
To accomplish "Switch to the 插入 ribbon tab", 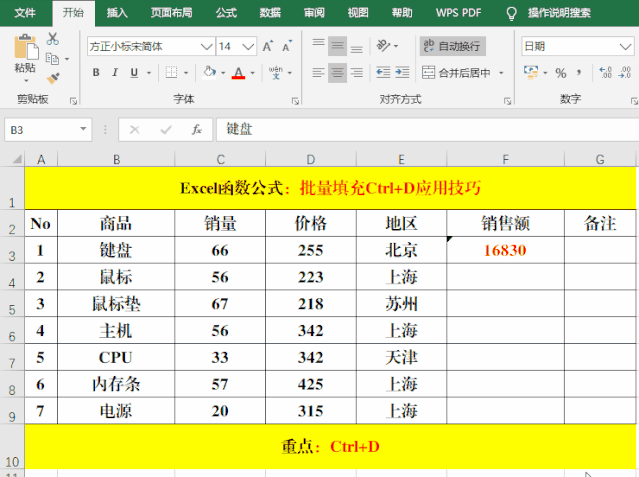I will point(117,13).
